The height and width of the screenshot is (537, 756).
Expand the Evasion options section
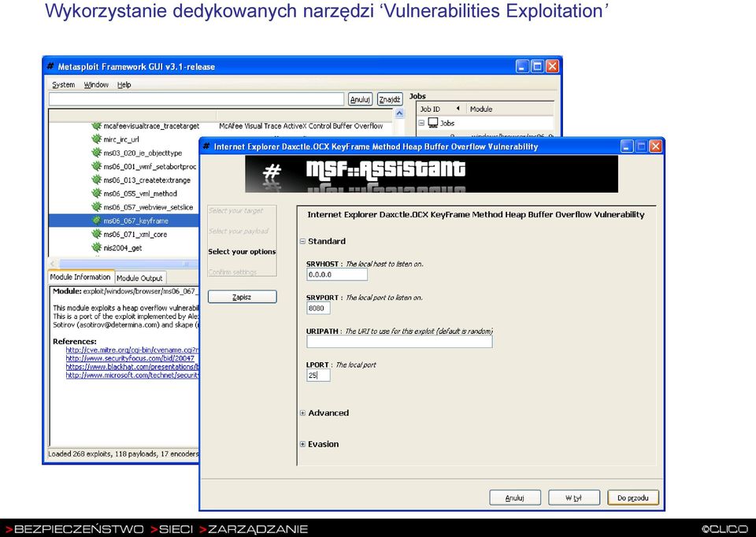tap(302, 444)
